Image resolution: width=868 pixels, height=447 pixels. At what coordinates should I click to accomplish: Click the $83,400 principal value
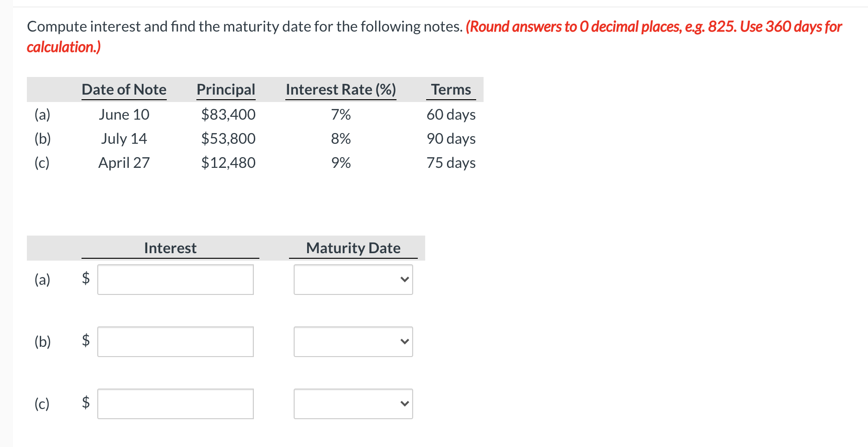[x=228, y=115]
